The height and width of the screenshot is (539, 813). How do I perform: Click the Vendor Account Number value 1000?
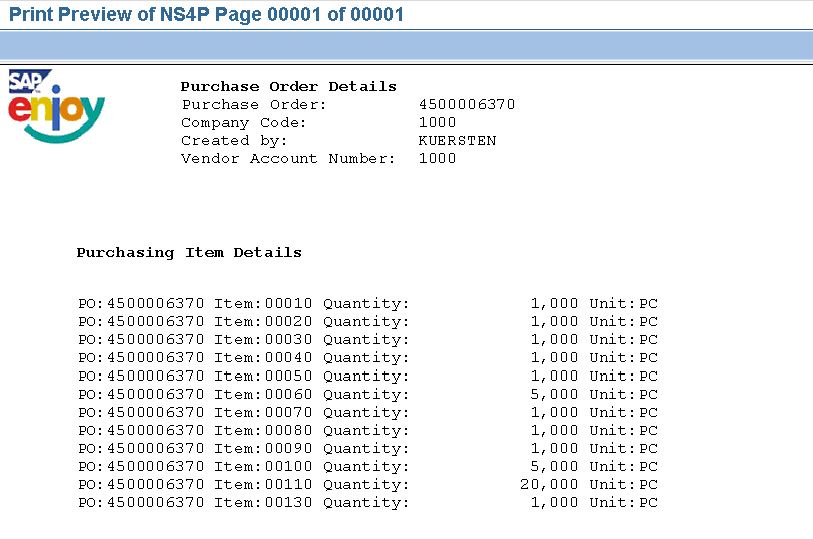(437, 159)
